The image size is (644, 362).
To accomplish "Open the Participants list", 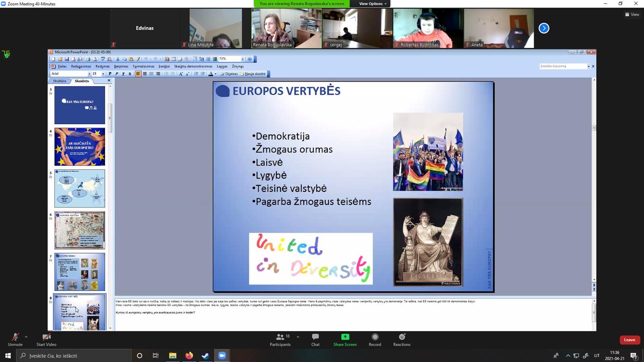I will click(x=280, y=339).
